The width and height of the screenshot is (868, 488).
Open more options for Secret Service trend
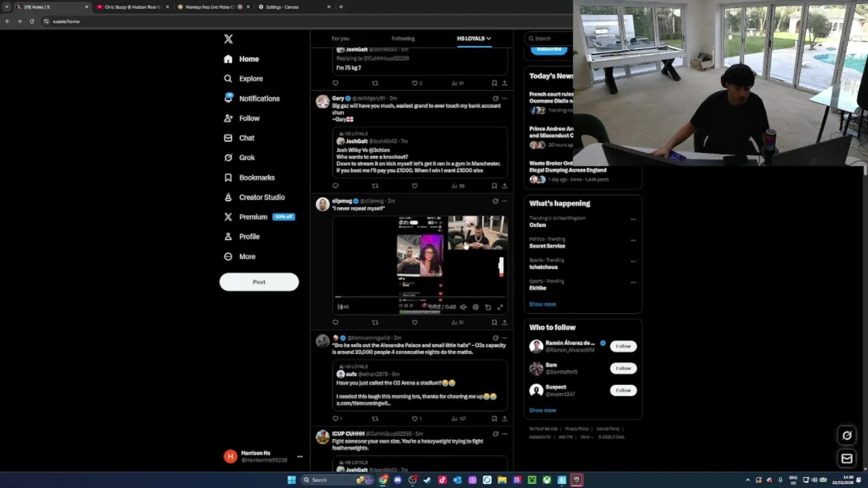pos(633,240)
